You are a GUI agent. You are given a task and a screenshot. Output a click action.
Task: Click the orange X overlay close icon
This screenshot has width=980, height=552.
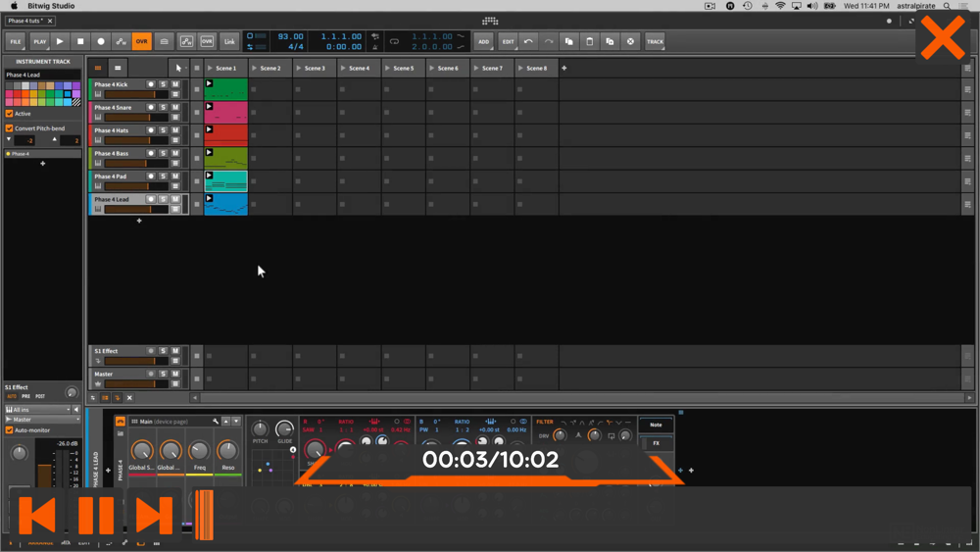[x=943, y=38]
